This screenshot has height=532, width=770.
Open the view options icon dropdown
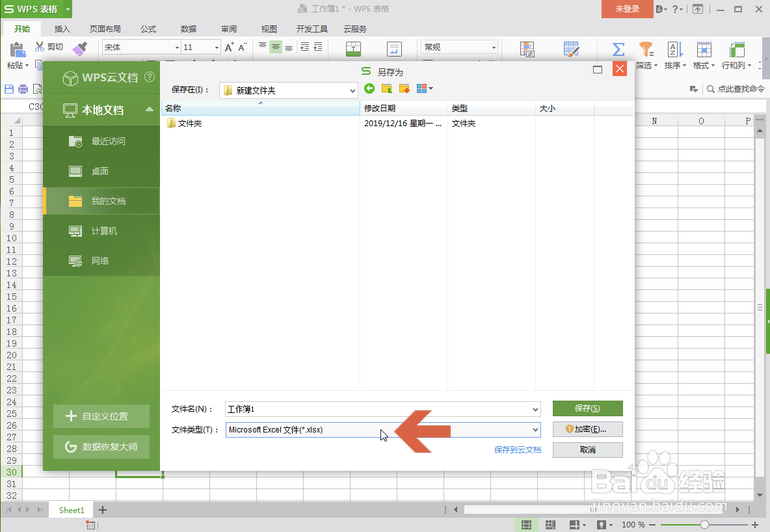425,88
